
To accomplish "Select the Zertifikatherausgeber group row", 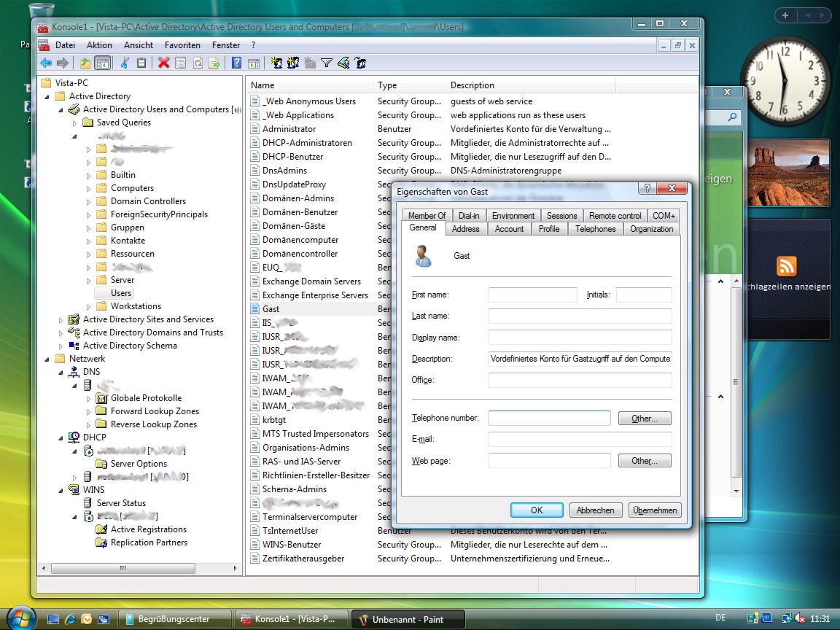I will (x=303, y=559).
